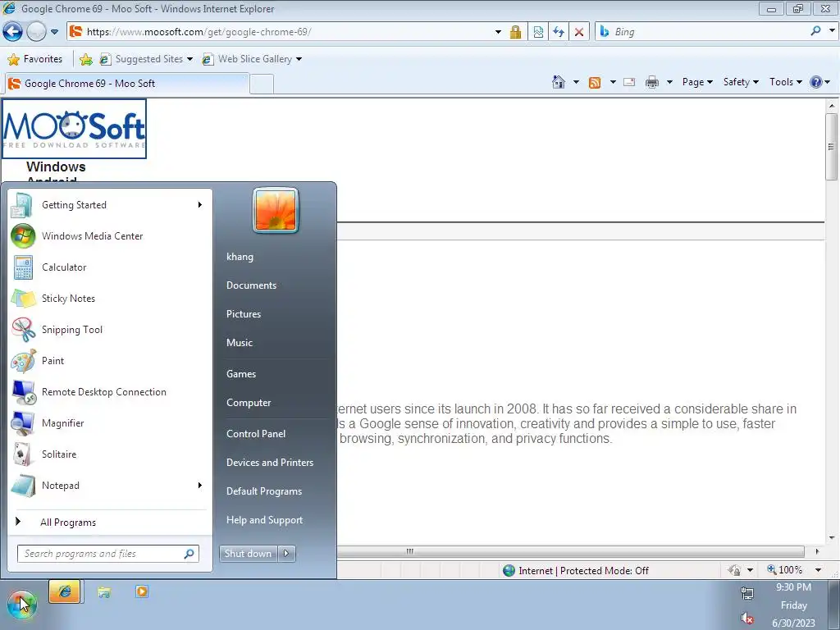The width and height of the screenshot is (840, 630).
Task: Open Computer from Start menu
Action: (x=249, y=403)
